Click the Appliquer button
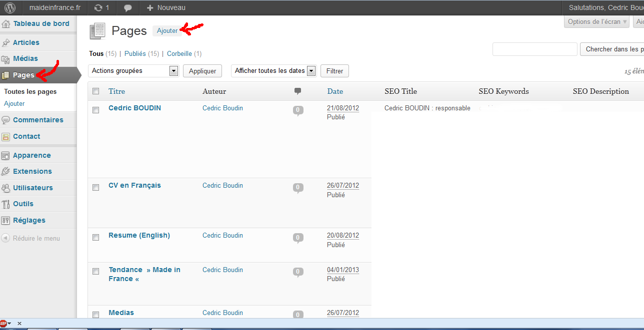The image size is (644, 330). click(x=202, y=71)
